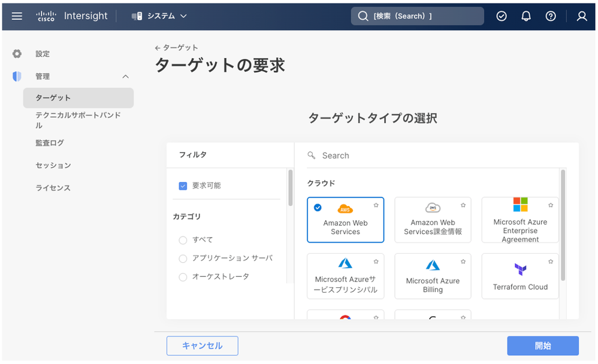Collapse the 管理 section chevron
Screen dimensions: 598x364
click(125, 77)
